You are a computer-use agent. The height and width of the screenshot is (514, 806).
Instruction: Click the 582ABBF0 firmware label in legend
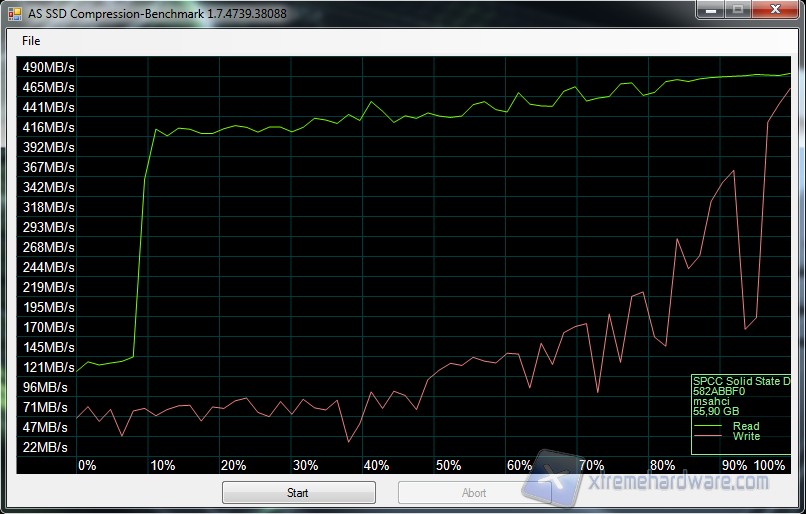point(718,391)
